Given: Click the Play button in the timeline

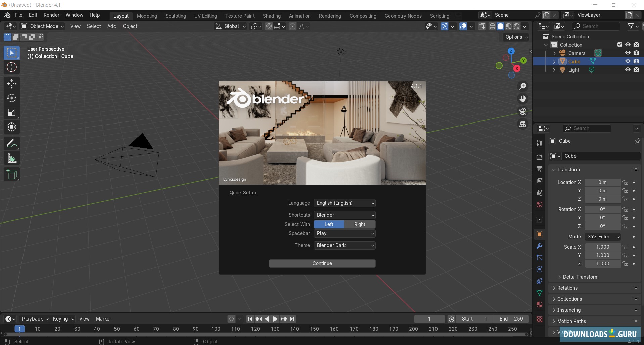Looking at the screenshot, I should (275, 319).
